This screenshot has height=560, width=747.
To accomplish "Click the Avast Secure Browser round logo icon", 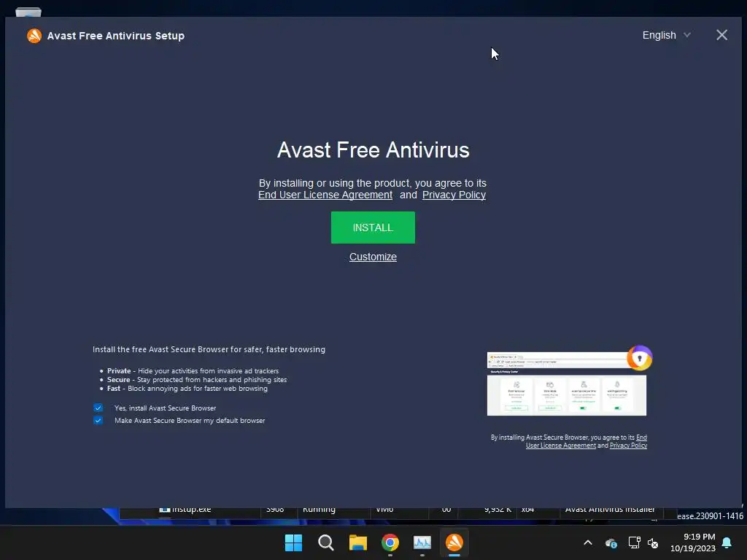I will coord(639,358).
